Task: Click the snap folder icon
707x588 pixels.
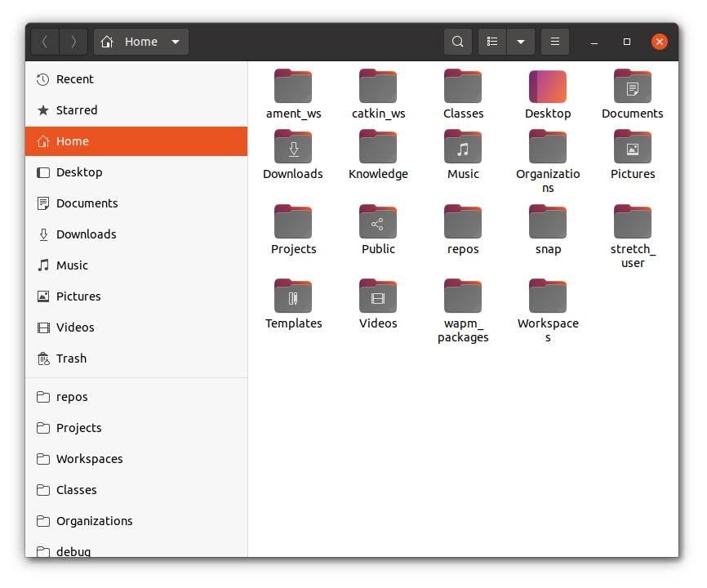Action: click(548, 221)
